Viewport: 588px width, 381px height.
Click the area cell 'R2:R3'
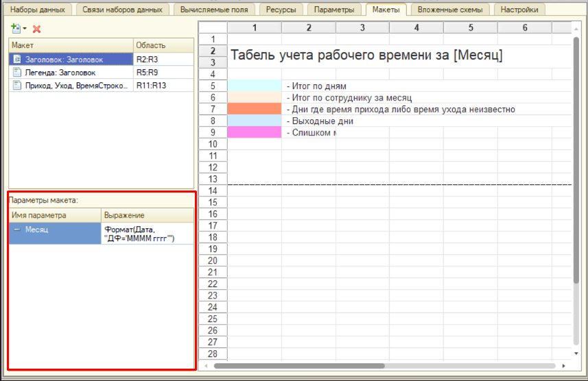[x=163, y=59]
